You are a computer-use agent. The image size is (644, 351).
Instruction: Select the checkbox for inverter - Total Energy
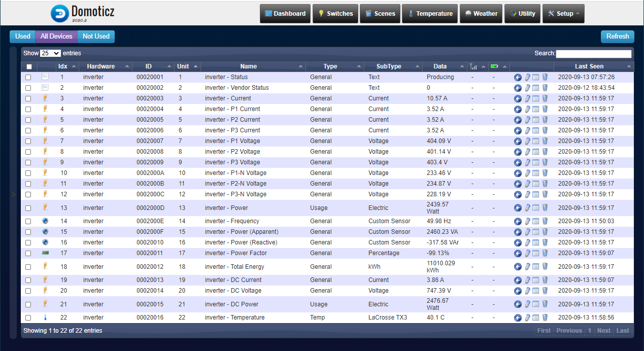pos(28,267)
